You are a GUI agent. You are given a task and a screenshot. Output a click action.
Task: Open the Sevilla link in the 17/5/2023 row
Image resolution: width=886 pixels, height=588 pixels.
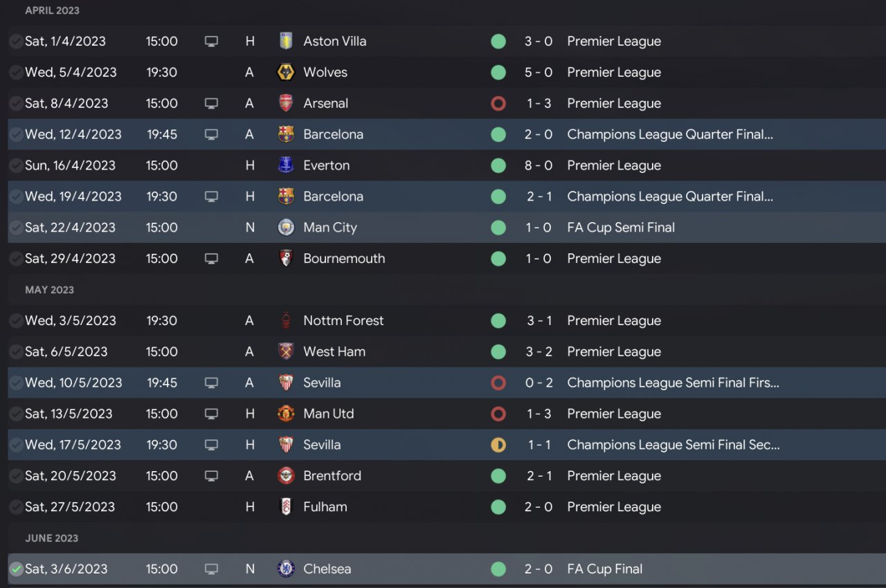(322, 445)
